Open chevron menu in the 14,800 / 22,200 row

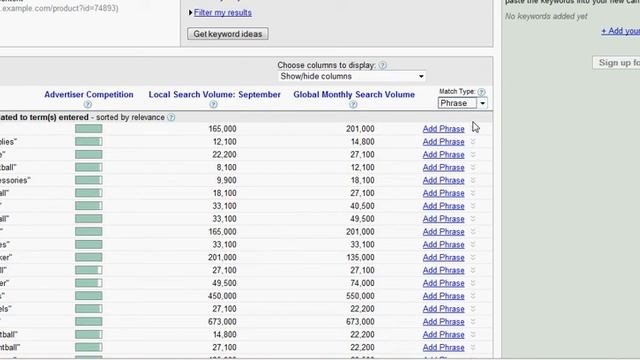point(473,334)
